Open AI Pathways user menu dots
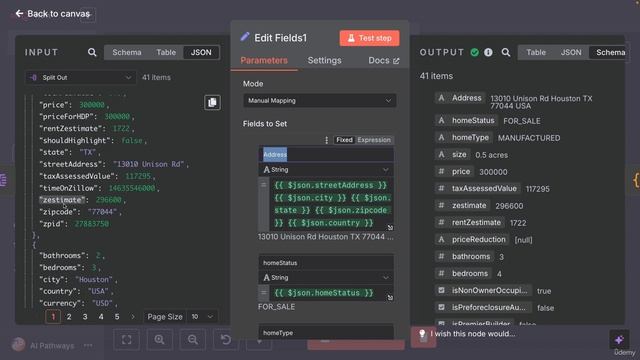 [x=88, y=345]
